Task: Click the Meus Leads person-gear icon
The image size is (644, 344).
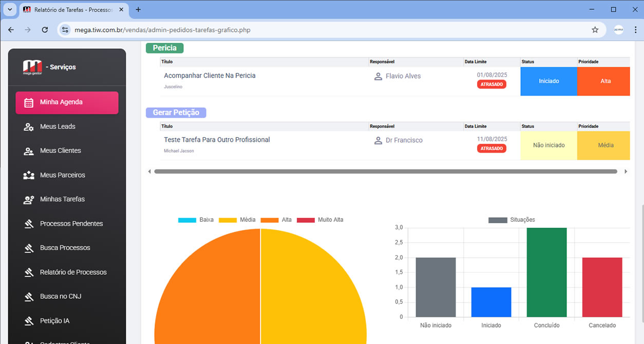Action: tap(29, 127)
